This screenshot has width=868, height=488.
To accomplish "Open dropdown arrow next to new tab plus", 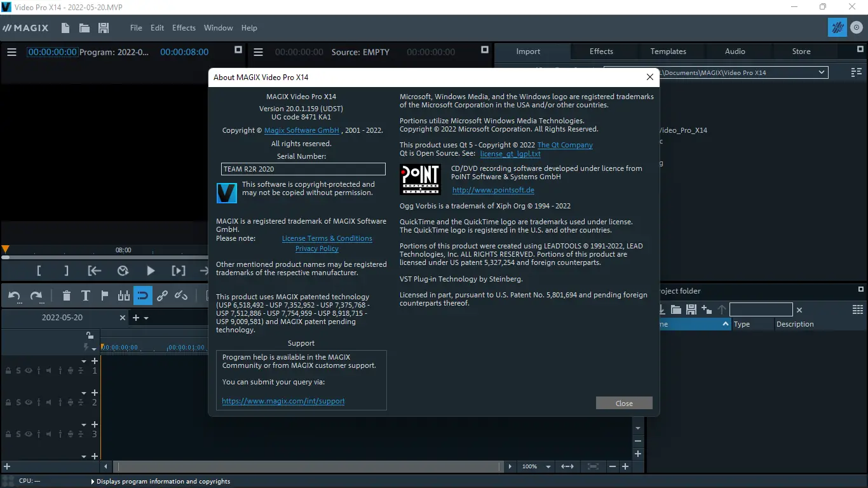I will 146,318.
